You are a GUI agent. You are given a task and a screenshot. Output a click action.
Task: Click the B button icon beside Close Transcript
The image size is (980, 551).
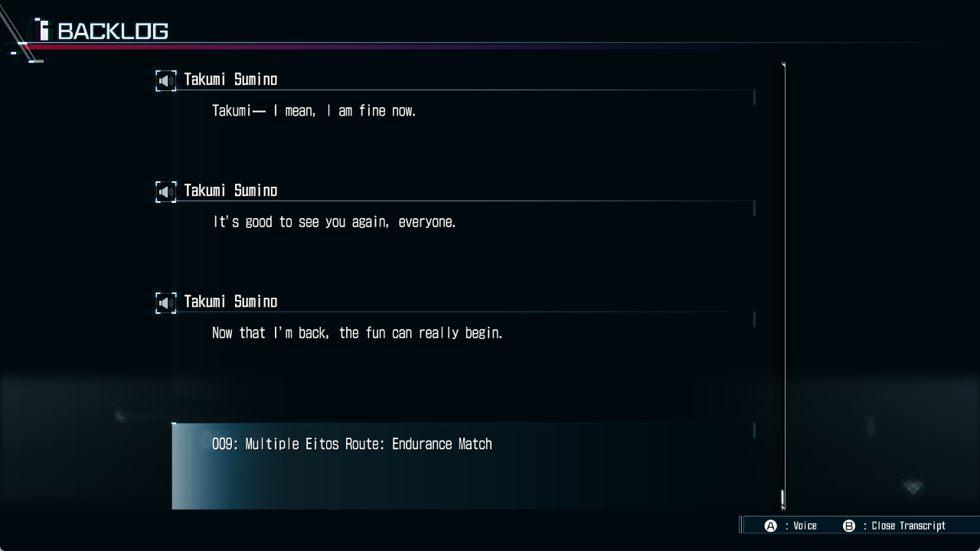pyautogui.click(x=848, y=526)
